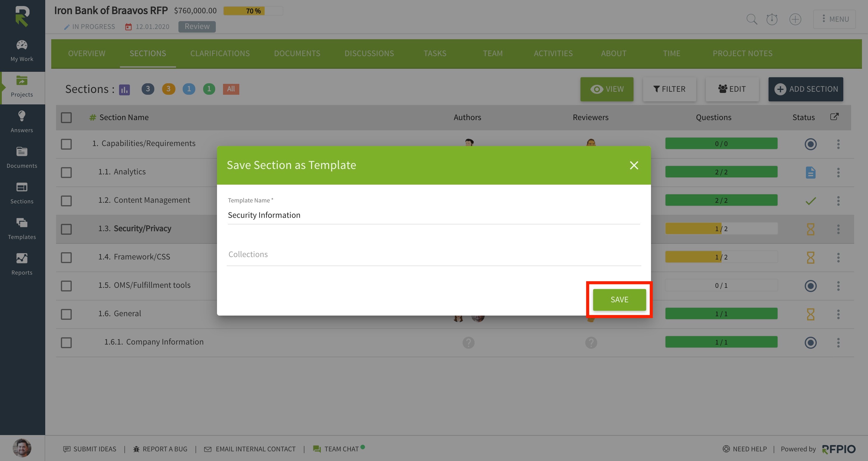Open Sections in left sidebar
This screenshot has width=868, height=461.
tap(22, 193)
